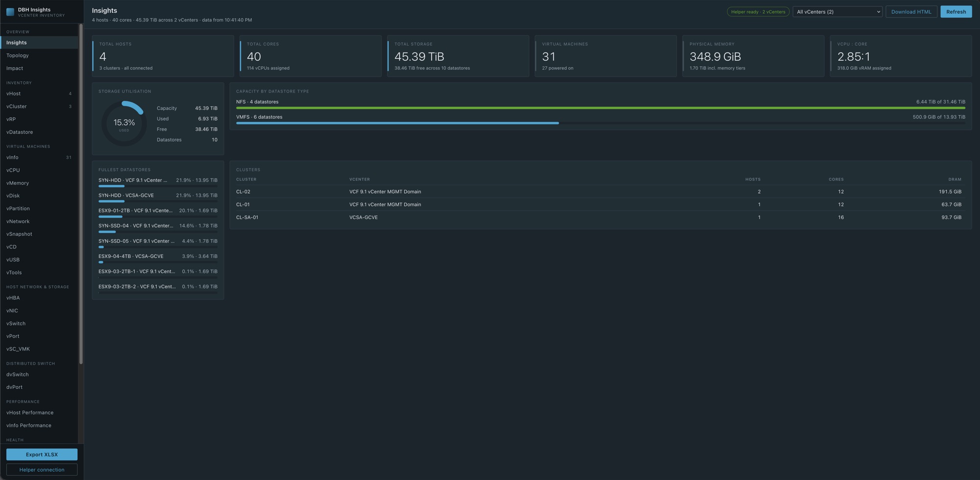Click the DRAM column header
The width and height of the screenshot is (980, 480).
pyautogui.click(x=955, y=179)
